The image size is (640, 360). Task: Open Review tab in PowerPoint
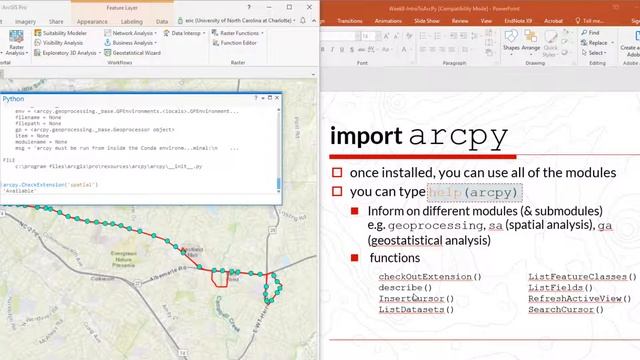[460, 21]
